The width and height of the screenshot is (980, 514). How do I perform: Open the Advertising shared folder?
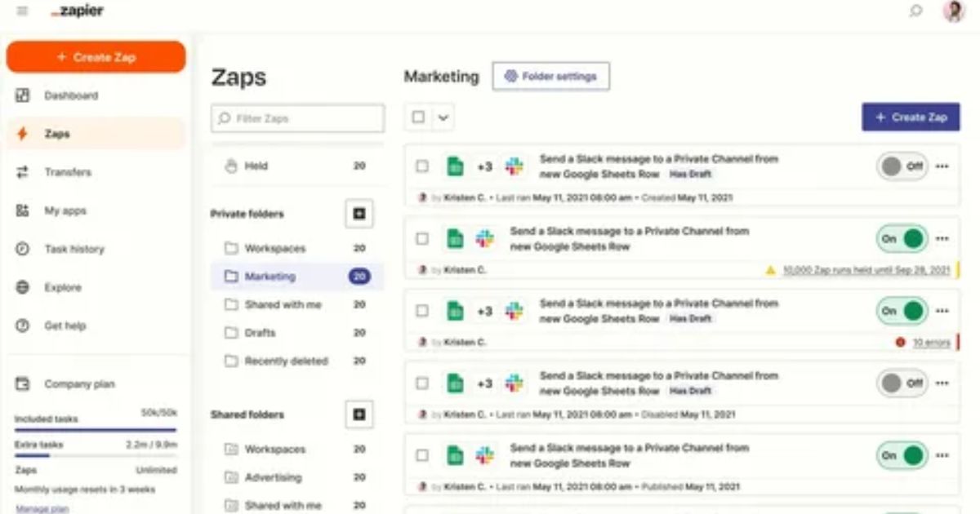[x=297, y=477]
